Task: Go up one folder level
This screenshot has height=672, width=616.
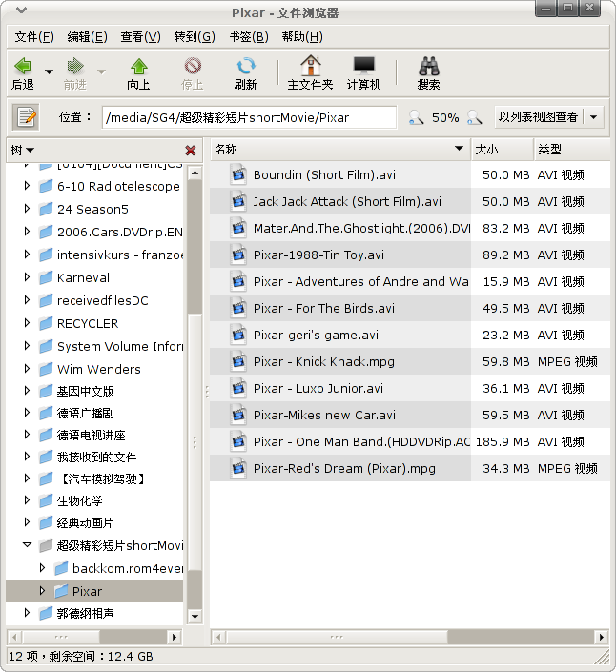Action: (x=138, y=72)
